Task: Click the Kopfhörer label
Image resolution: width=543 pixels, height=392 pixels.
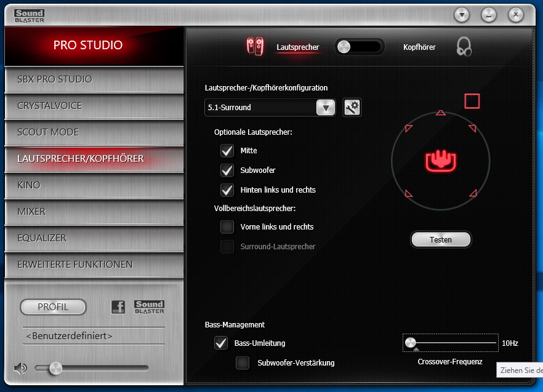Action: 419,47
